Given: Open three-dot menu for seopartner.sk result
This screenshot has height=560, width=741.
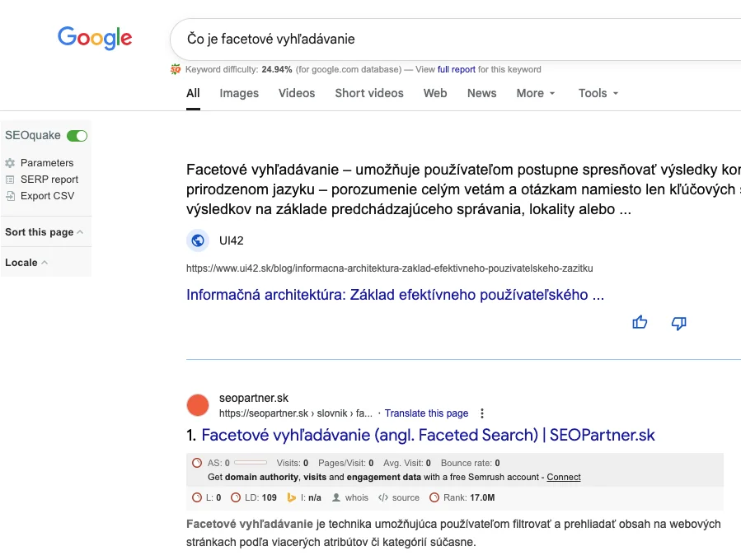Looking at the screenshot, I should (482, 413).
